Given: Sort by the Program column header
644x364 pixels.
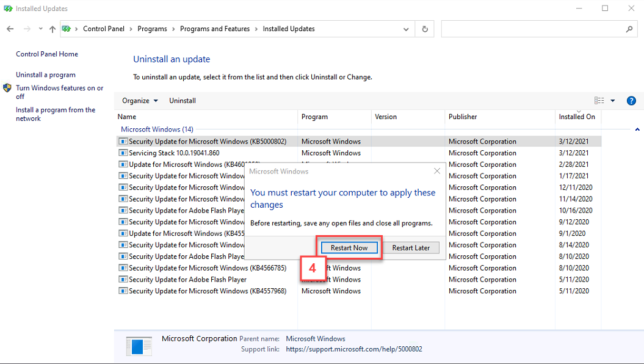Looking at the screenshot, I should (x=335, y=117).
